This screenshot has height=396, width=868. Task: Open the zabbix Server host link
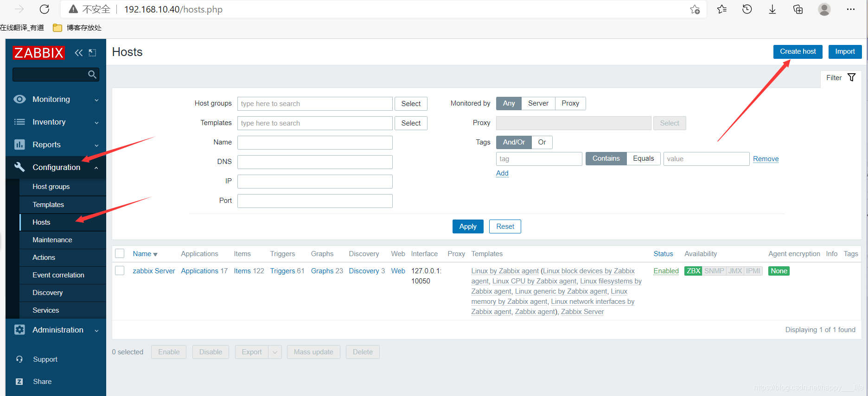[154, 271]
